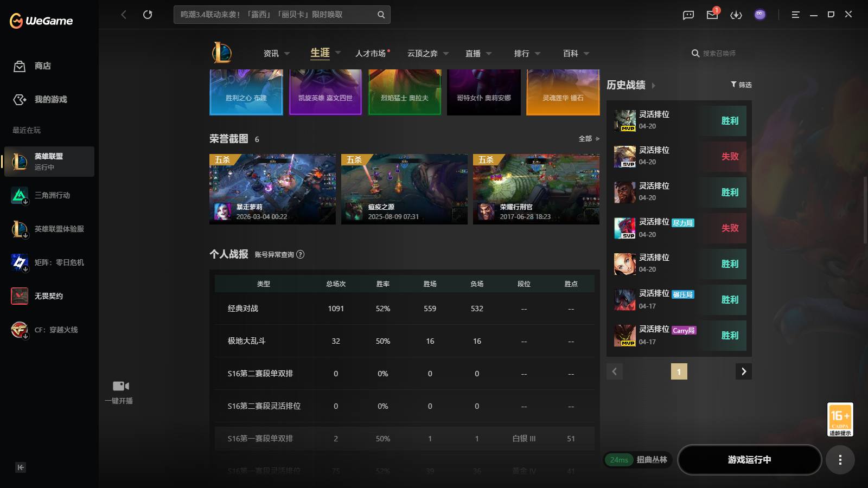Select the 凯旋英雄 嘉文四世 skin card

[325, 92]
